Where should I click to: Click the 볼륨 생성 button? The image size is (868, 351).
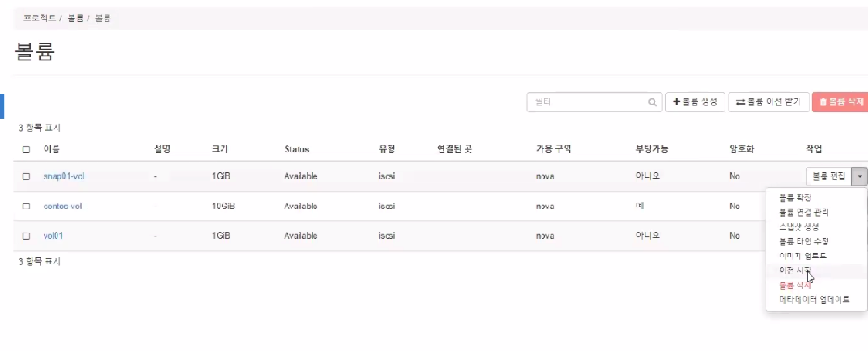[696, 102]
